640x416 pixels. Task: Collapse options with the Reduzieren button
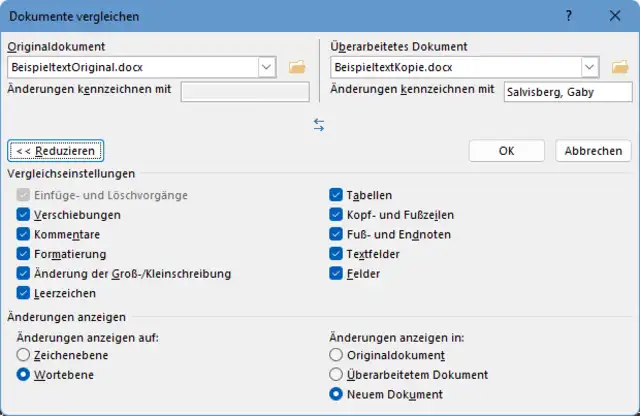56,150
